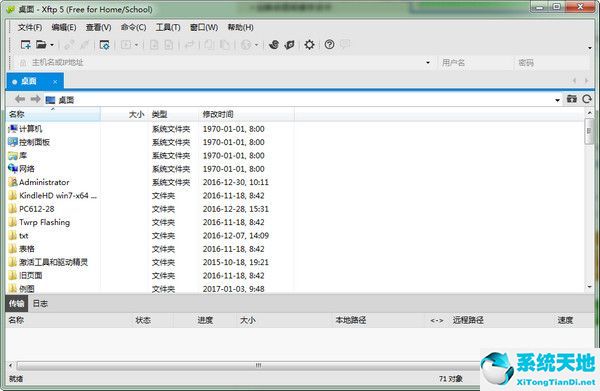
Task: Select the 例图 folder
Action: pos(21,288)
